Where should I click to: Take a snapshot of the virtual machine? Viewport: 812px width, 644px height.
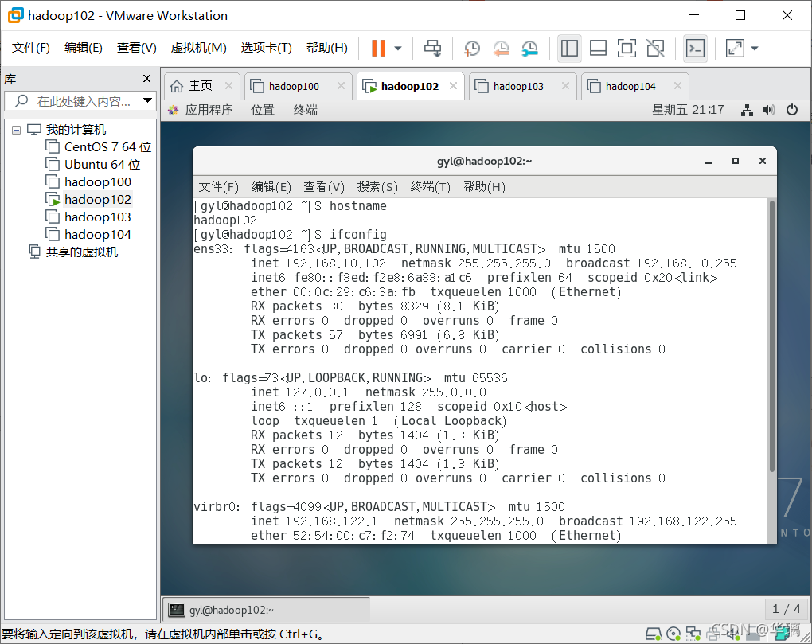point(471,48)
